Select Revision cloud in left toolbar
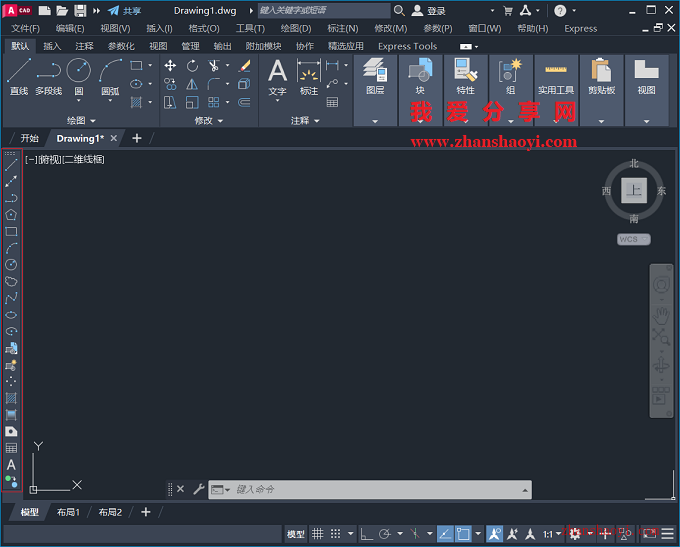This screenshot has height=547, width=680. (11, 282)
